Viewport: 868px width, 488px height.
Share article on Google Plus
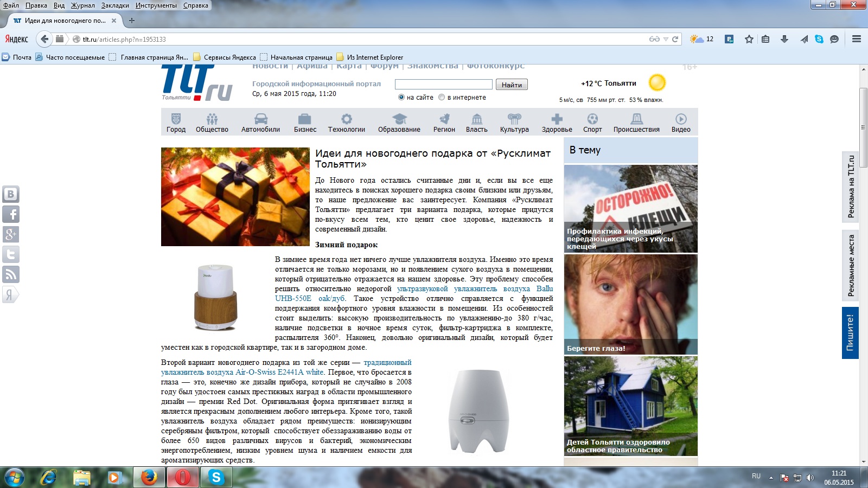[11, 234]
